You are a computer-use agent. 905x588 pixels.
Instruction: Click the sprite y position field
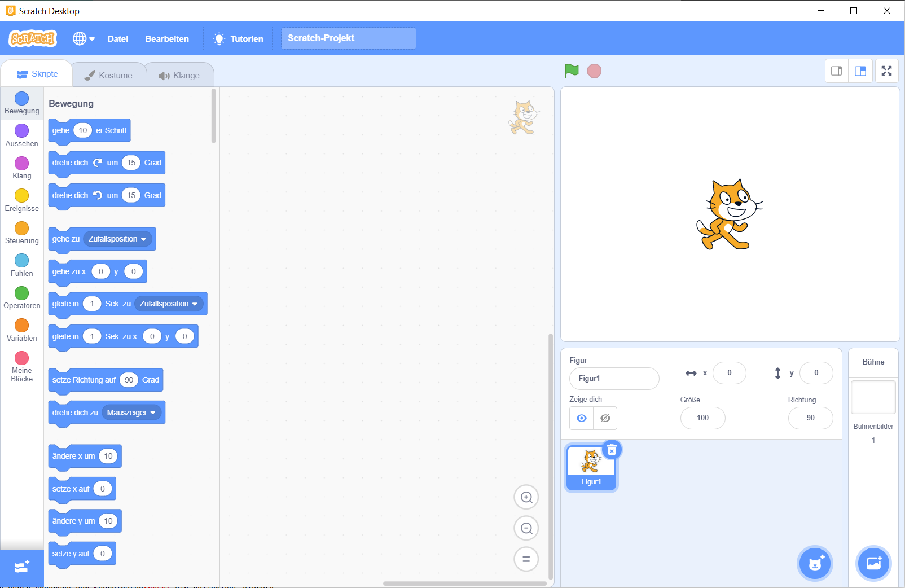816,373
